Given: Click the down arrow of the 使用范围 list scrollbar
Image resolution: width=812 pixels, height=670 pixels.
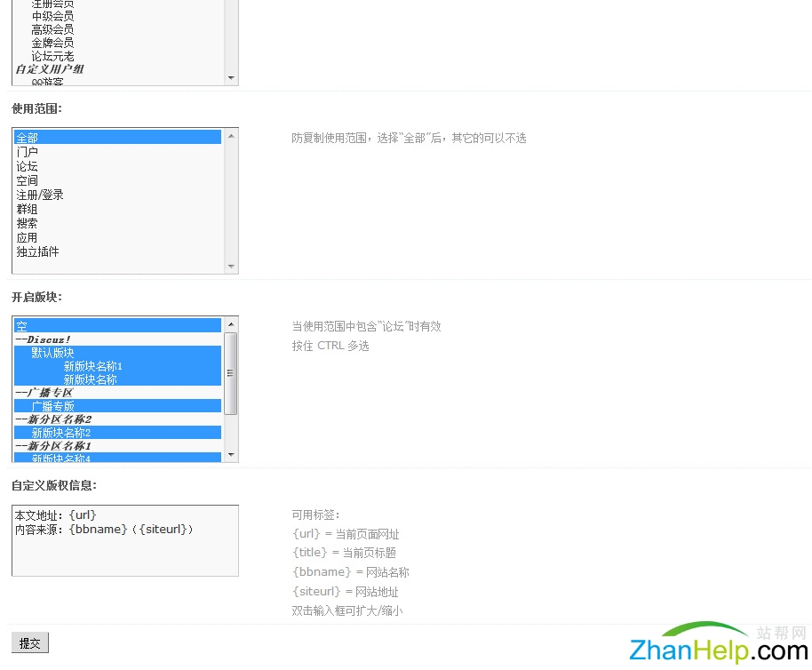Looking at the screenshot, I should (231, 267).
